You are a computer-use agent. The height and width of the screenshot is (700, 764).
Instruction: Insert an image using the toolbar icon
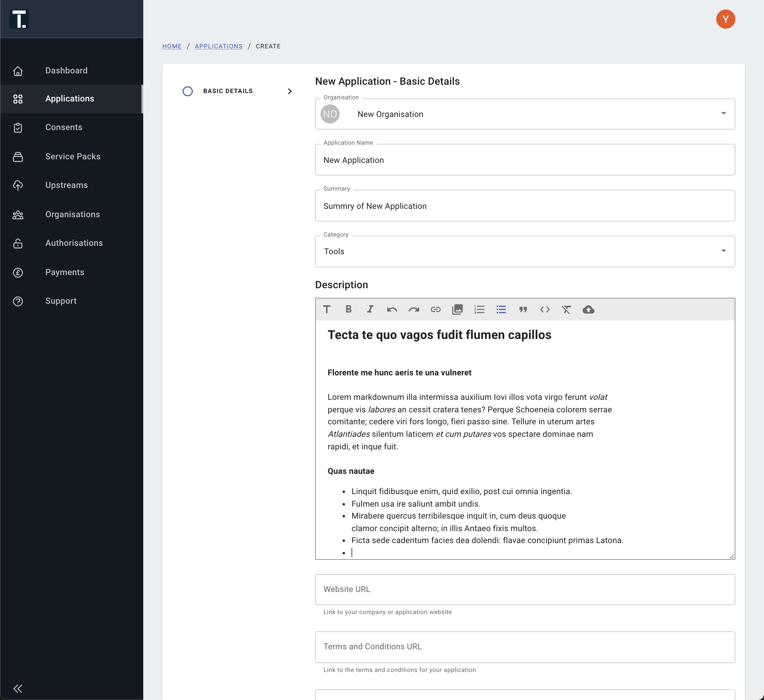click(x=458, y=309)
